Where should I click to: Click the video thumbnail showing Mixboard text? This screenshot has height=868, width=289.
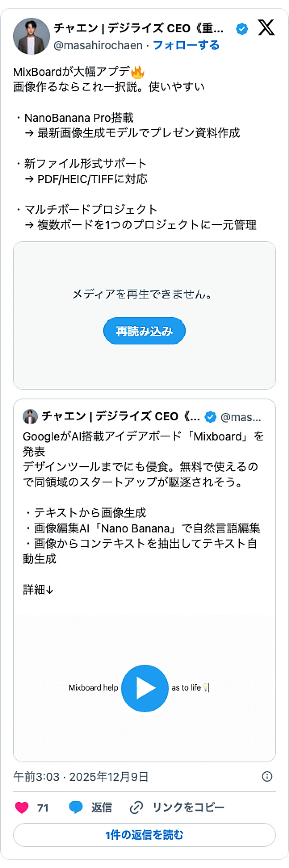point(93,688)
